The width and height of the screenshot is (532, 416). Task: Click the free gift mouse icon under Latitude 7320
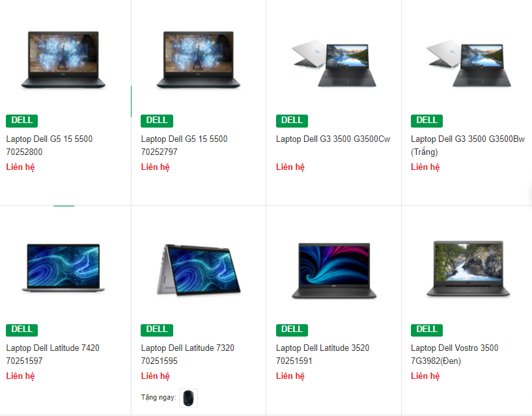pyautogui.click(x=188, y=398)
